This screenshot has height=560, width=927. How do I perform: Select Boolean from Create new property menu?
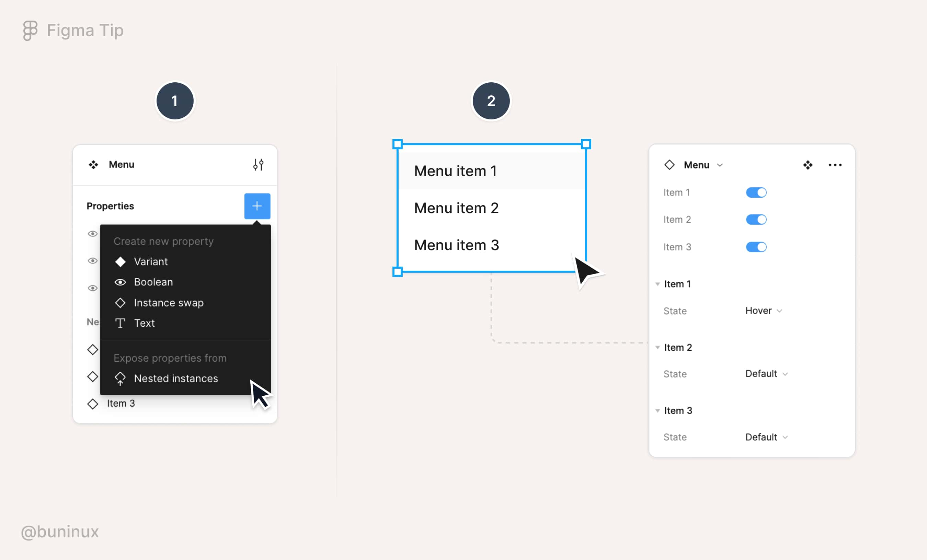point(153,283)
